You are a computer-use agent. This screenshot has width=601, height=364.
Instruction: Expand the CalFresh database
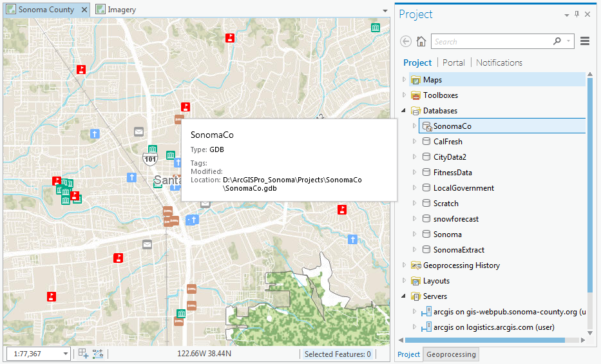414,141
